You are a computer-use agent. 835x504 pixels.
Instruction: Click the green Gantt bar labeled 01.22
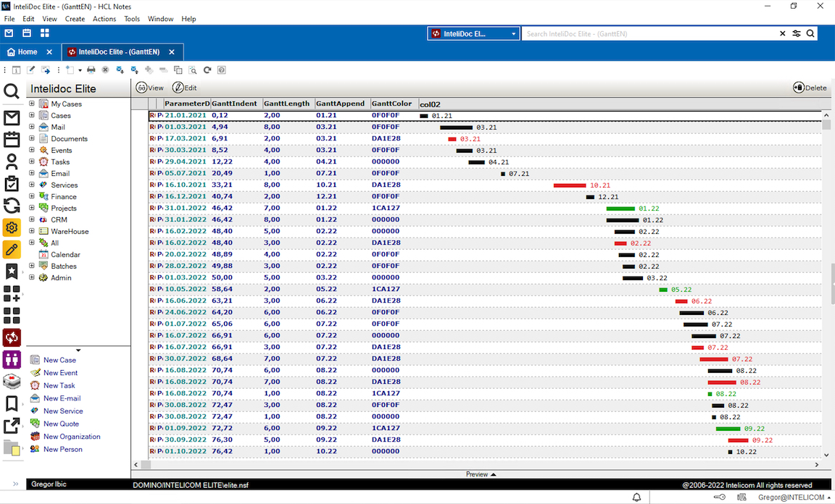coord(621,209)
